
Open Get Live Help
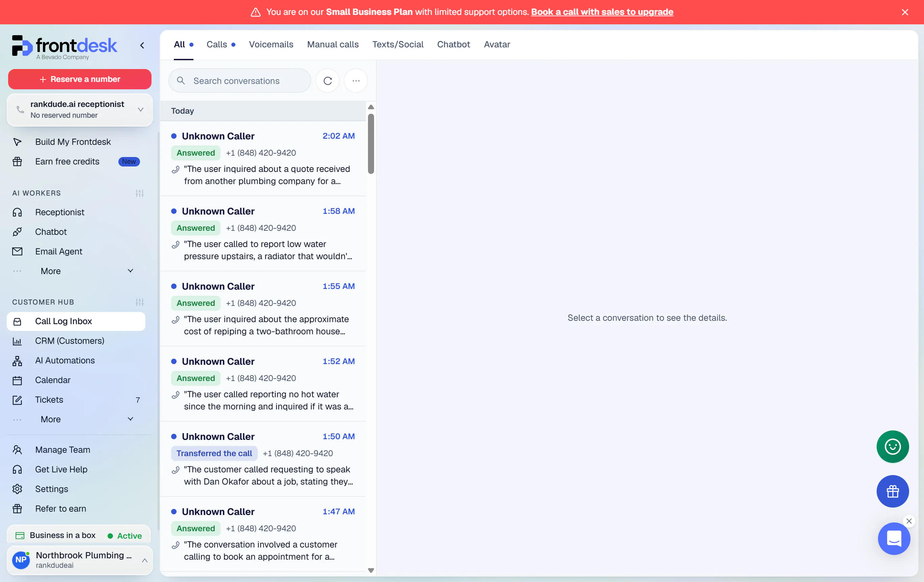[x=76, y=469]
